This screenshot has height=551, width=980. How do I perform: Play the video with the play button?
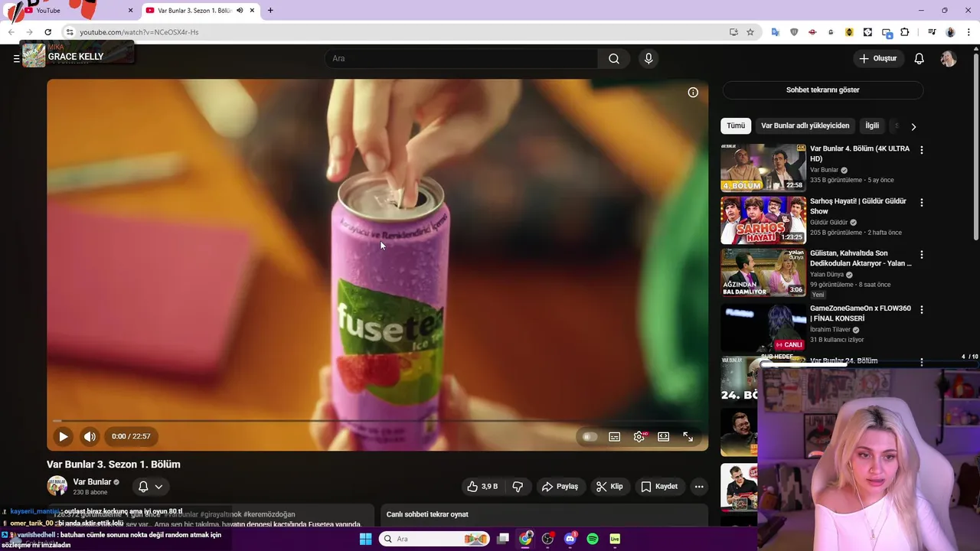click(x=64, y=436)
